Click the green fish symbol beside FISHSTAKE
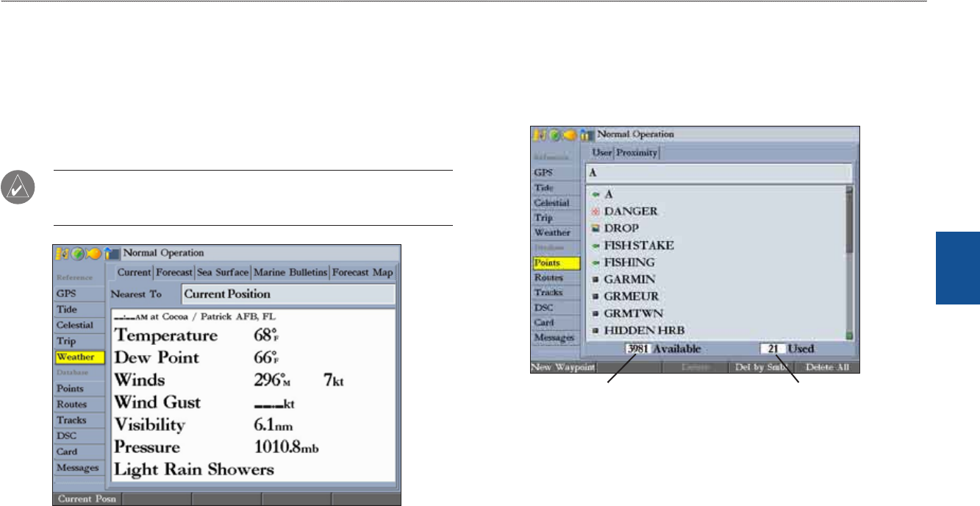Viewport: 980px width, 506px height. pyautogui.click(x=596, y=245)
